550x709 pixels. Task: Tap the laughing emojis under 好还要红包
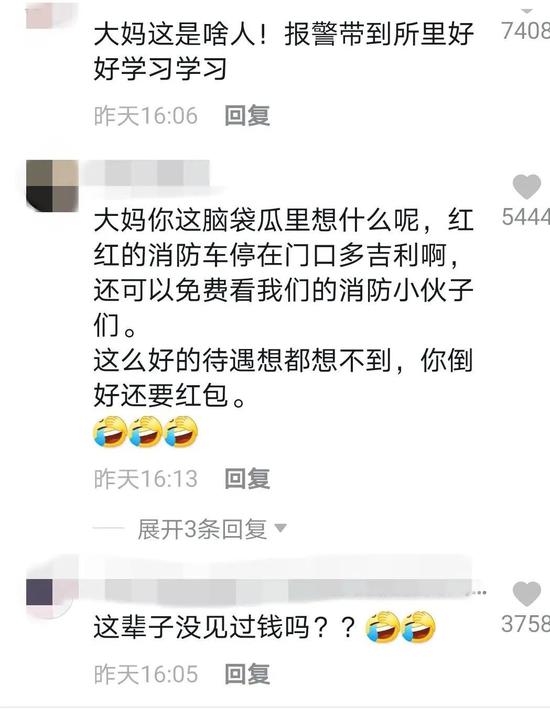pos(146,432)
